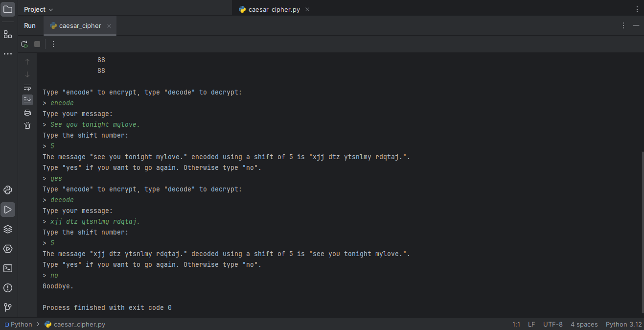Screen dimensions: 644x330
Task: Print the console output
Action: (x=27, y=113)
